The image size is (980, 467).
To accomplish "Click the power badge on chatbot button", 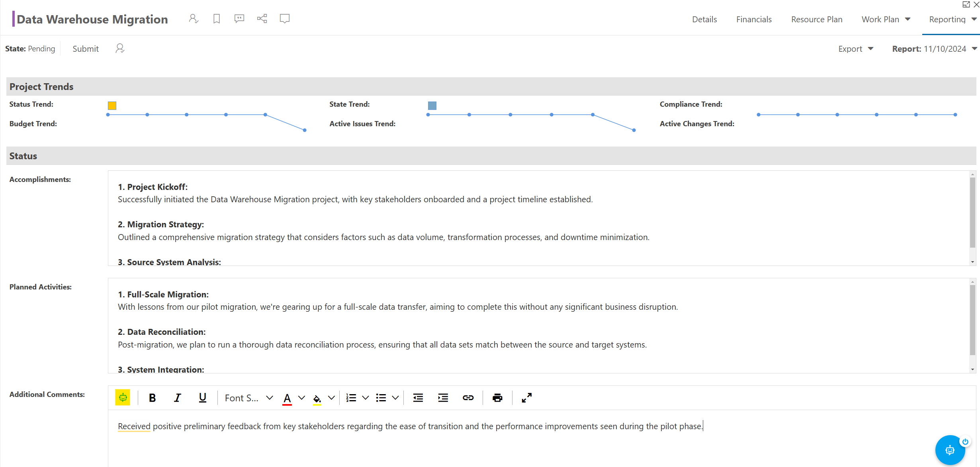I will [x=965, y=442].
